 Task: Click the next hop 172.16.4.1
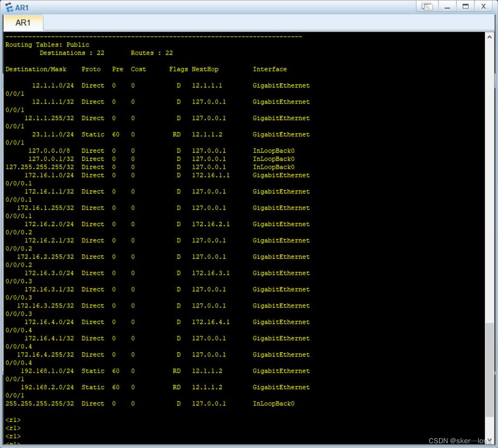click(x=211, y=322)
